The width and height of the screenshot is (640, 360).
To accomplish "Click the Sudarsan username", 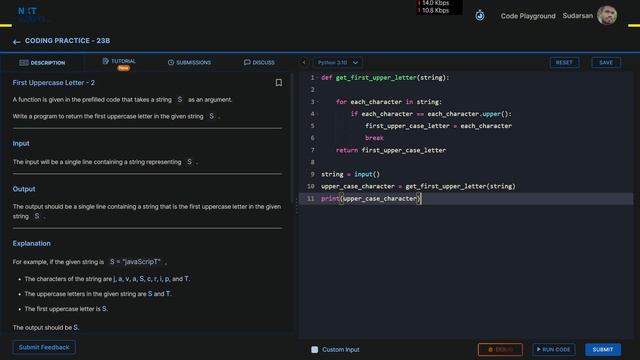I will pyautogui.click(x=578, y=16).
